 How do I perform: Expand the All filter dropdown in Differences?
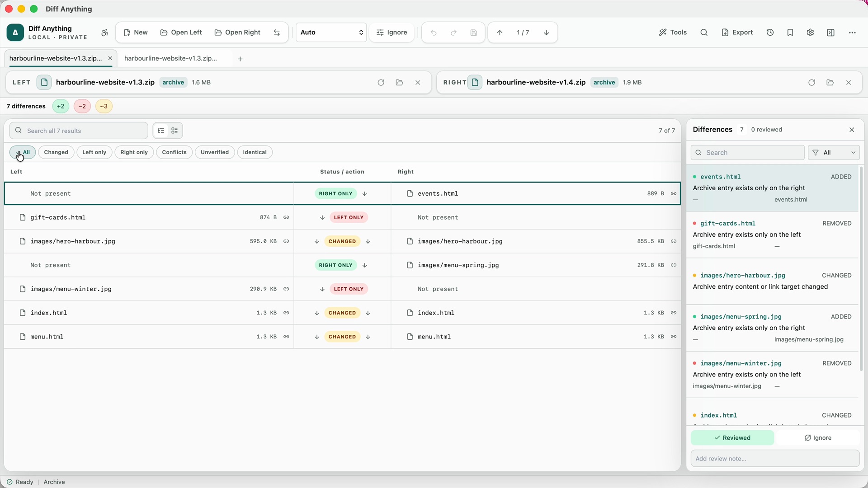point(834,153)
